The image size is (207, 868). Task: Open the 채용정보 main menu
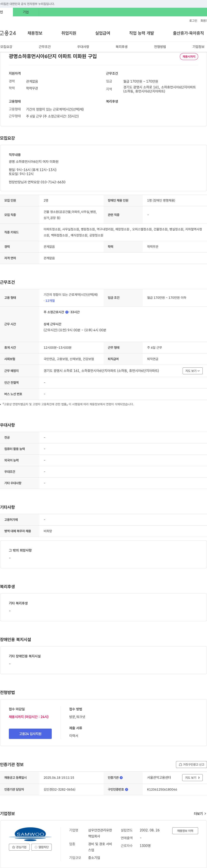35,33
